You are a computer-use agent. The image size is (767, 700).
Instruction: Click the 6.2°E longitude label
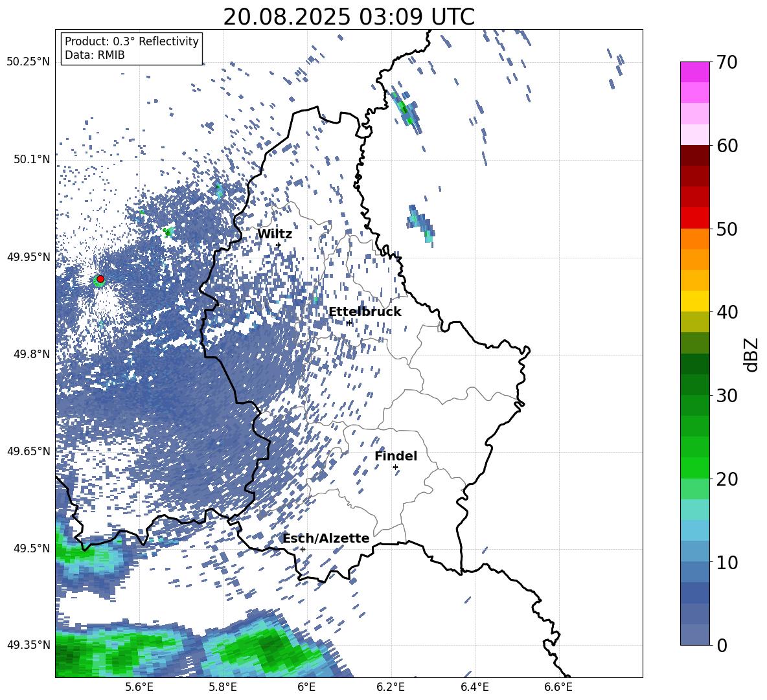click(391, 688)
